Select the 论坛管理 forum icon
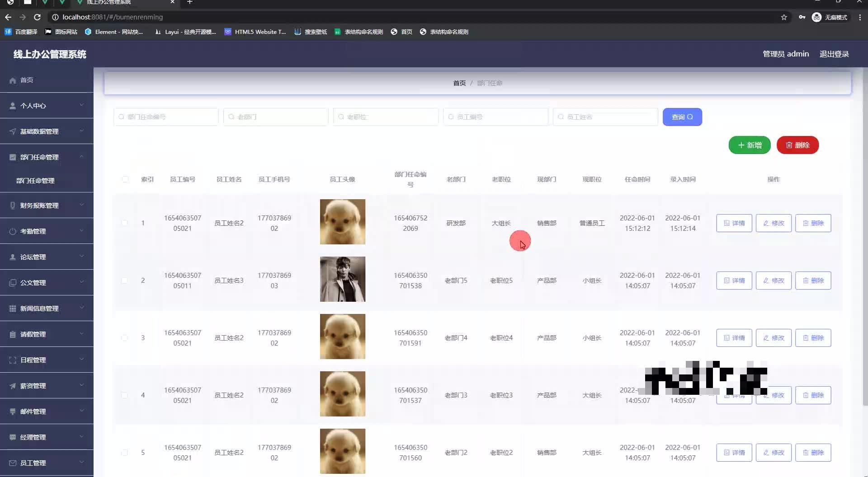 click(12, 257)
